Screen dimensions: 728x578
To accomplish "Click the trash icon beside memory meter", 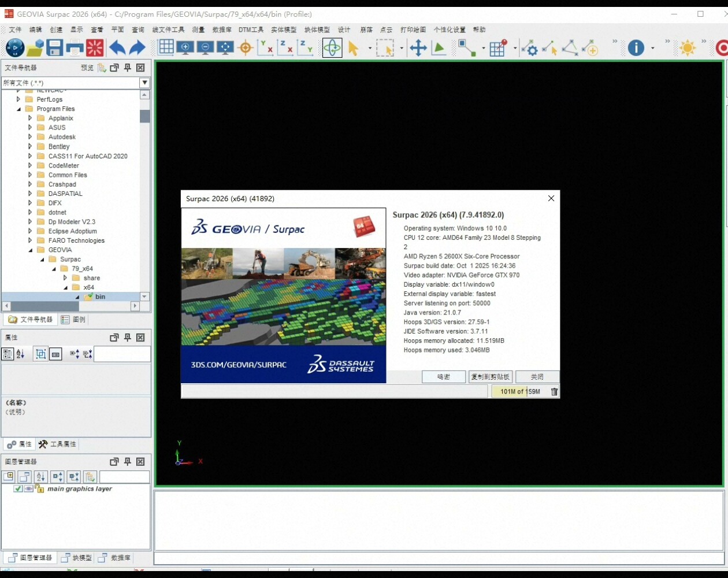I will coord(555,392).
